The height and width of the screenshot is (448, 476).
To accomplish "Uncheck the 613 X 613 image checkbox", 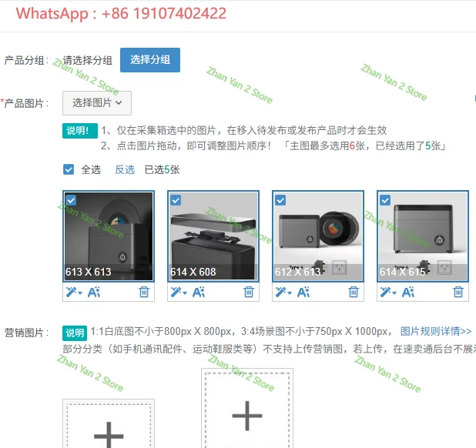I will click(71, 200).
